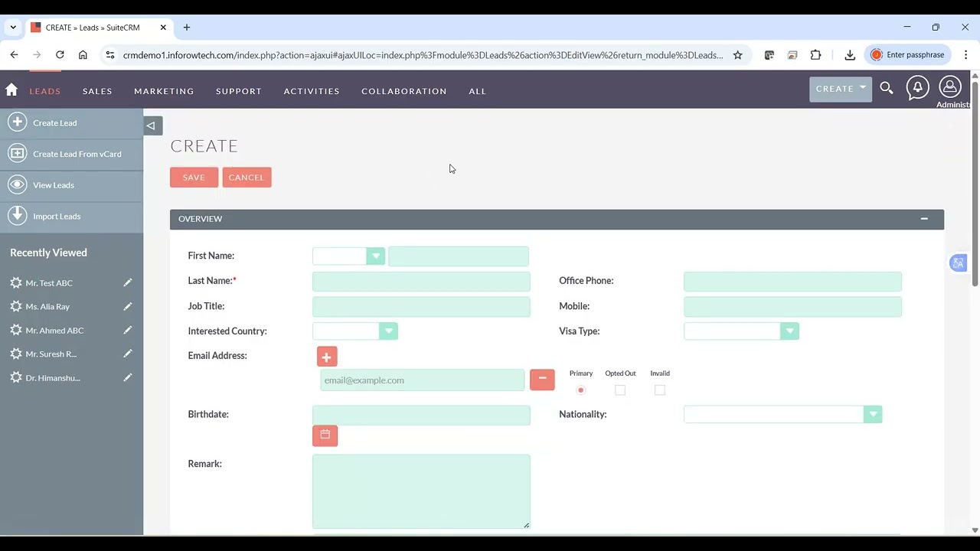Image resolution: width=980 pixels, height=551 pixels.
Task: Focus the First Name text field
Action: [x=459, y=256]
